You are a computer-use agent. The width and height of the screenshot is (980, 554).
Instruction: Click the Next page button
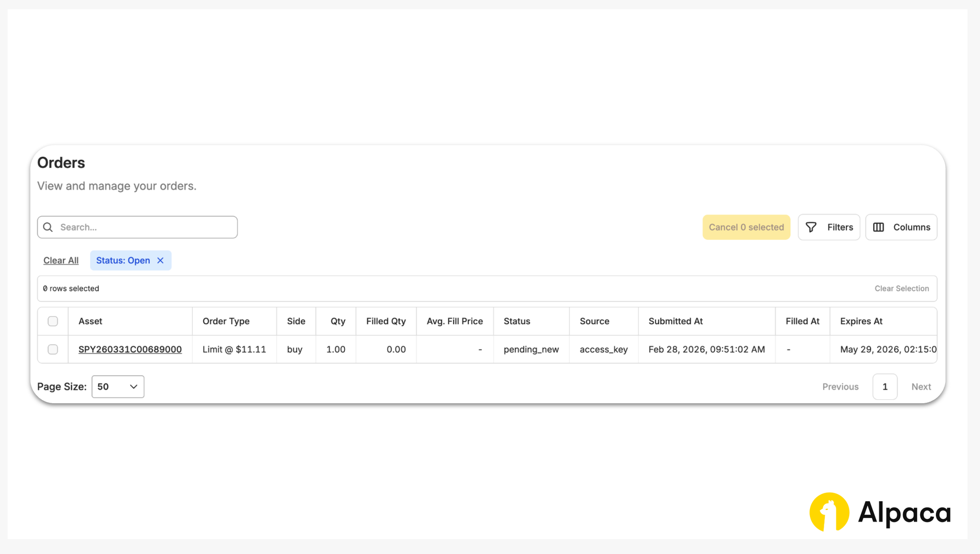pos(921,386)
